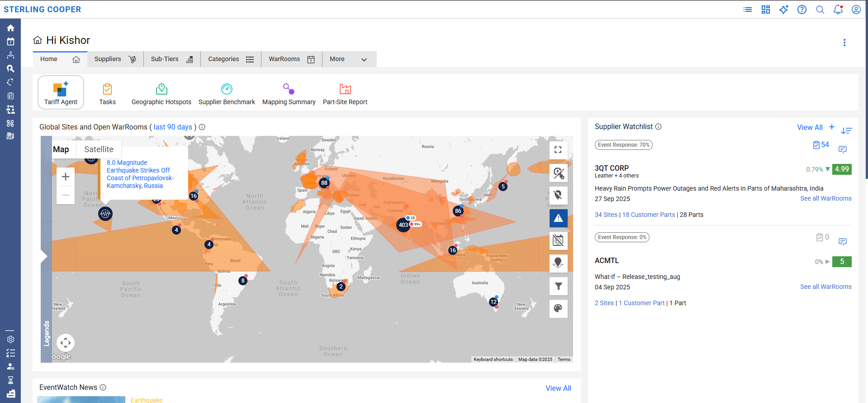
Task: Open the calendar icon in left sidebar
Action: [x=10, y=42]
